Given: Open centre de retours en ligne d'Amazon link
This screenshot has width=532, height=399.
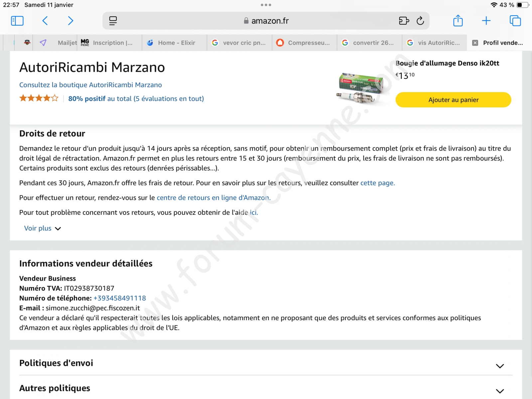Looking at the screenshot, I should 213,198.
